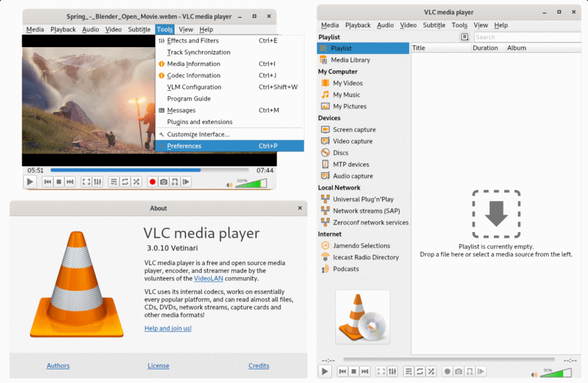Click play in the playlist window
This screenshot has width=588, height=383.
(325, 371)
